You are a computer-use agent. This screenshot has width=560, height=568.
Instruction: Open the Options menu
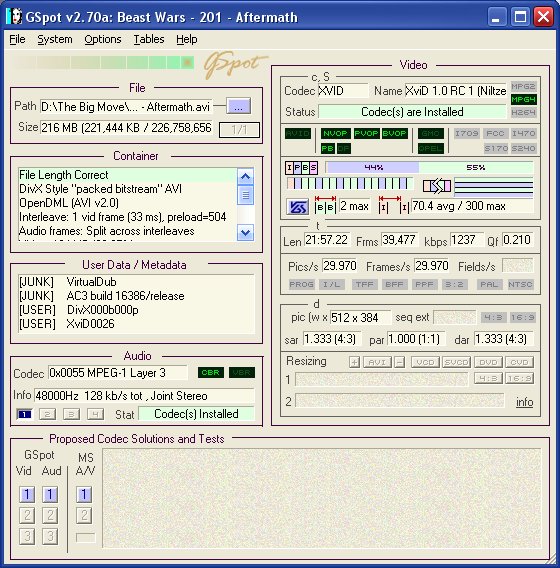tap(103, 39)
